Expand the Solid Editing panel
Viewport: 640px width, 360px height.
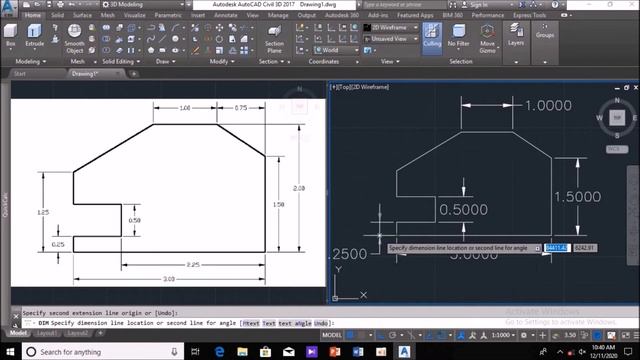pyautogui.click(x=121, y=61)
